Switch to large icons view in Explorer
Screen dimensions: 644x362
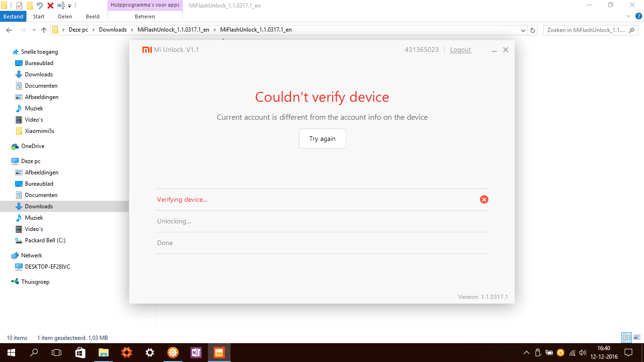pos(637,337)
